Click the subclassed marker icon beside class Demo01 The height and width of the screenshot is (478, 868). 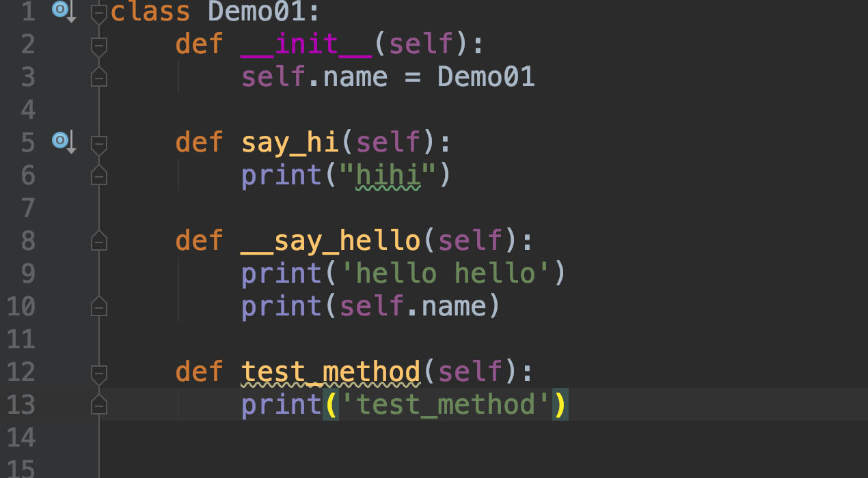point(64,12)
